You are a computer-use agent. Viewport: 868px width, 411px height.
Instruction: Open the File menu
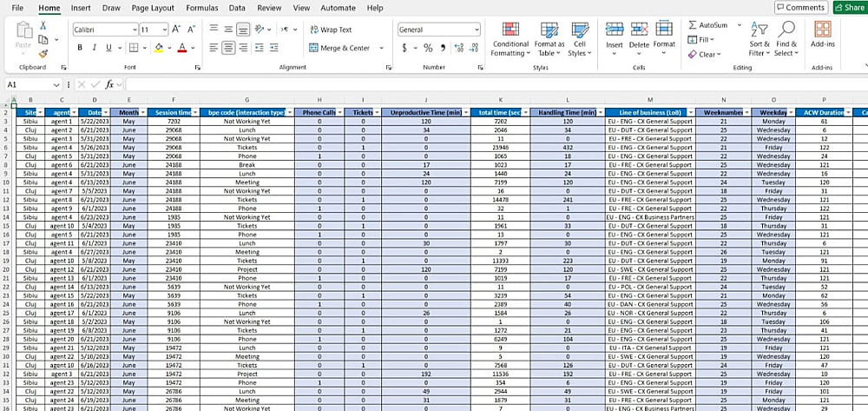pos(17,8)
